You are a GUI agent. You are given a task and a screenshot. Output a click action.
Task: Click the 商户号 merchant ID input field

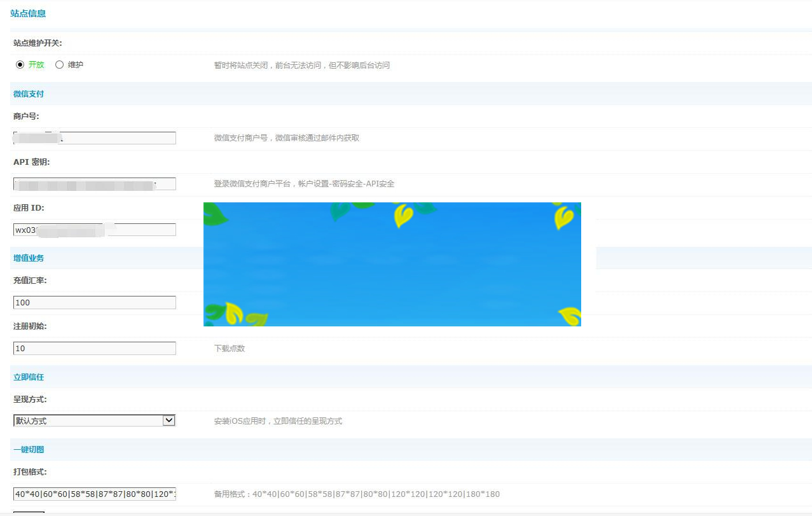point(94,137)
